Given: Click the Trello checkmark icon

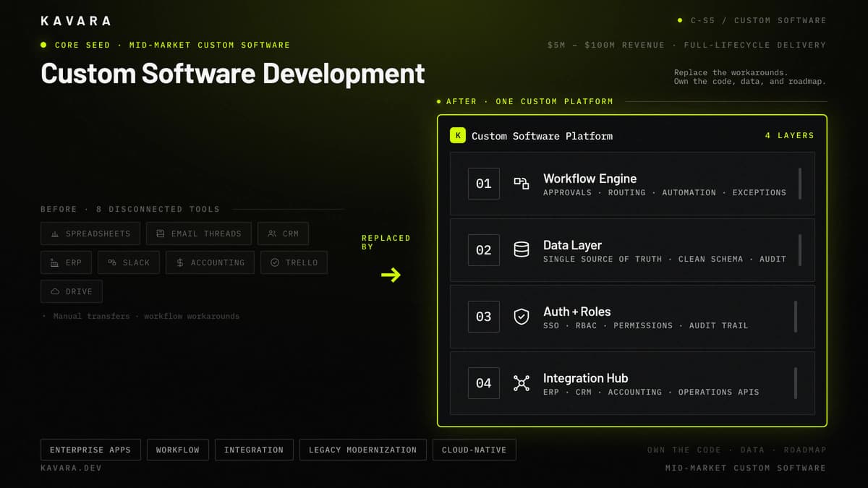Looking at the screenshot, I should click(275, 262).
